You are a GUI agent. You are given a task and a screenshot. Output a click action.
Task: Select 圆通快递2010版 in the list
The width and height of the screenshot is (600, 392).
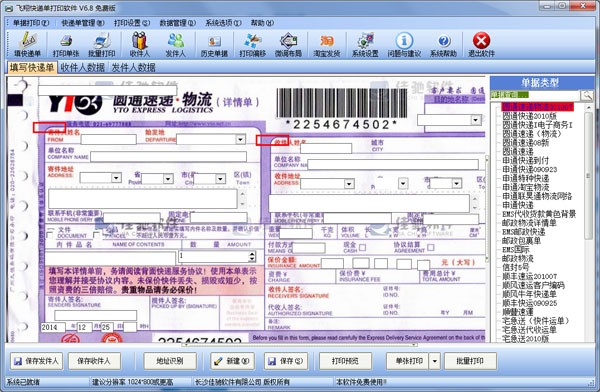tap(530, 116)
